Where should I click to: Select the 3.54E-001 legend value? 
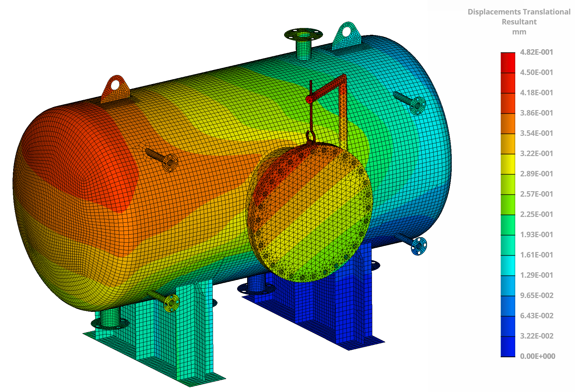coord(536,133)
